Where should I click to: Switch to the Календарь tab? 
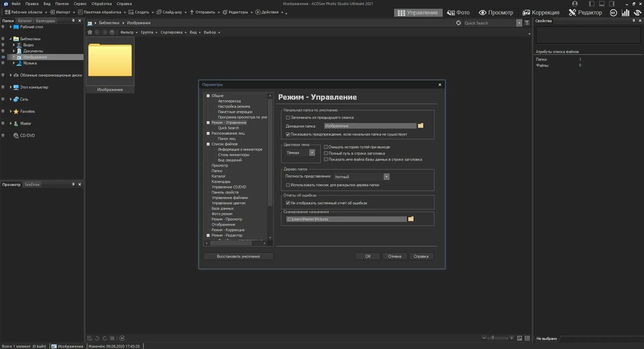tap(46, 21)
